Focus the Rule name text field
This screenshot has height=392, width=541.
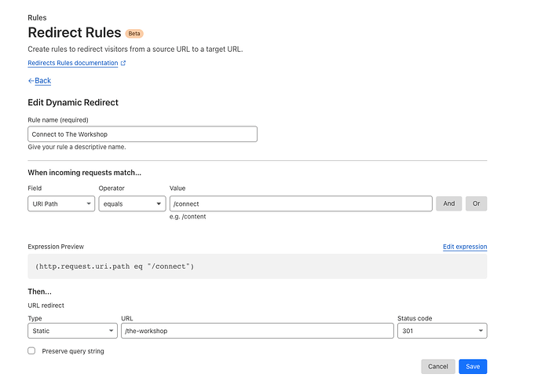click(x=142, y=134)
